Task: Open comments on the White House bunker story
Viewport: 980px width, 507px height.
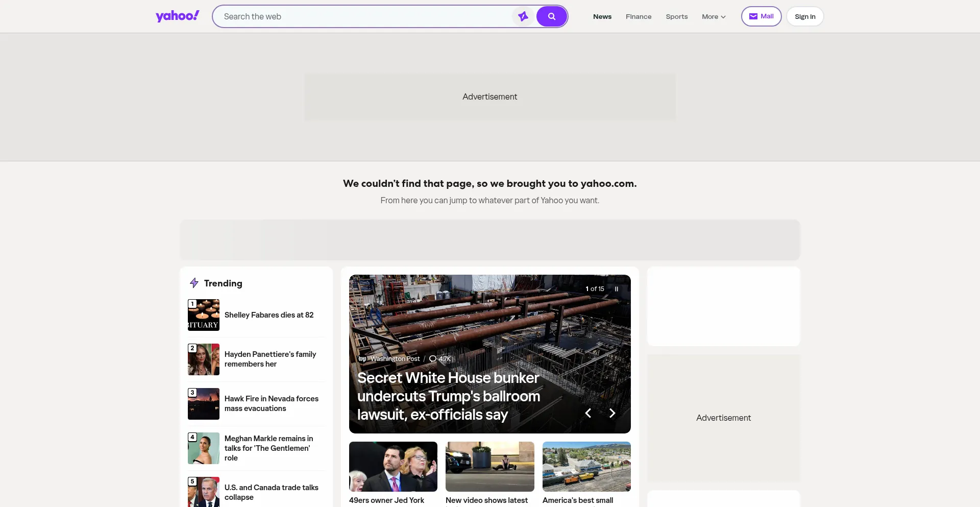Action: click(440, 359)
